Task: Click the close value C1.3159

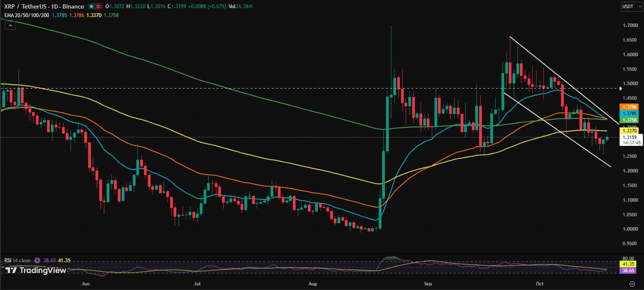Action: tap(176, 7)
